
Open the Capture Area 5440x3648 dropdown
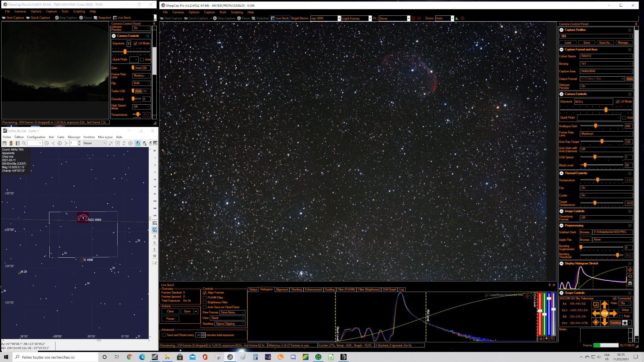coord(606,71)
